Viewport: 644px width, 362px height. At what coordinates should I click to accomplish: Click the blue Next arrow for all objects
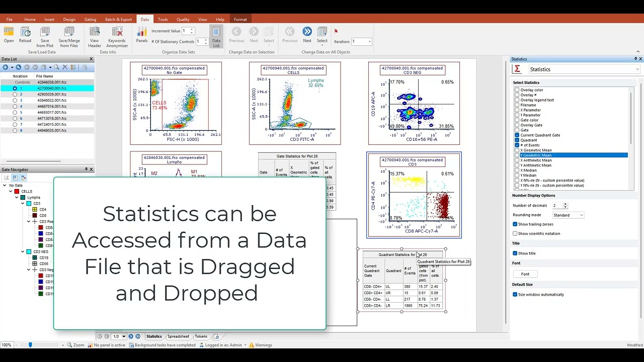pos(307,32)
